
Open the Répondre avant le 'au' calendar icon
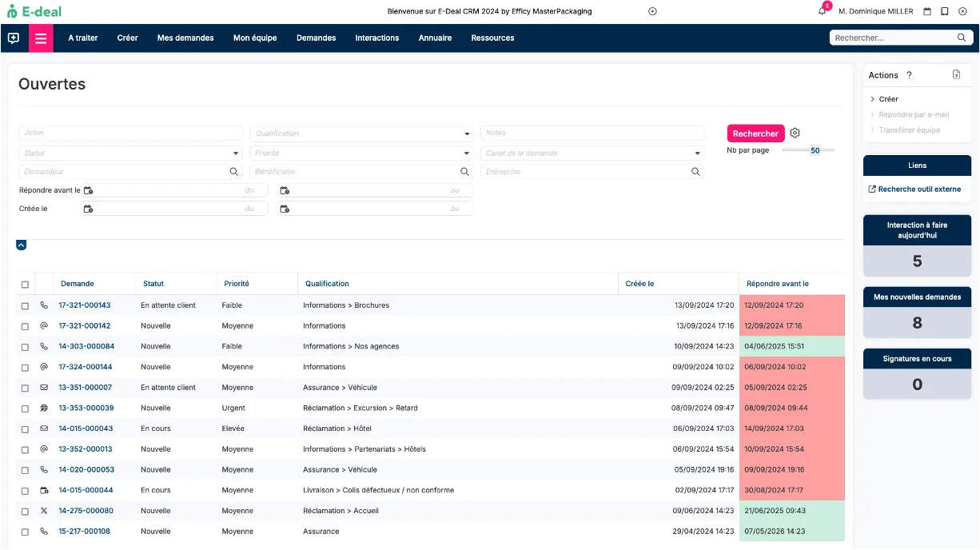tap(285, 190)
